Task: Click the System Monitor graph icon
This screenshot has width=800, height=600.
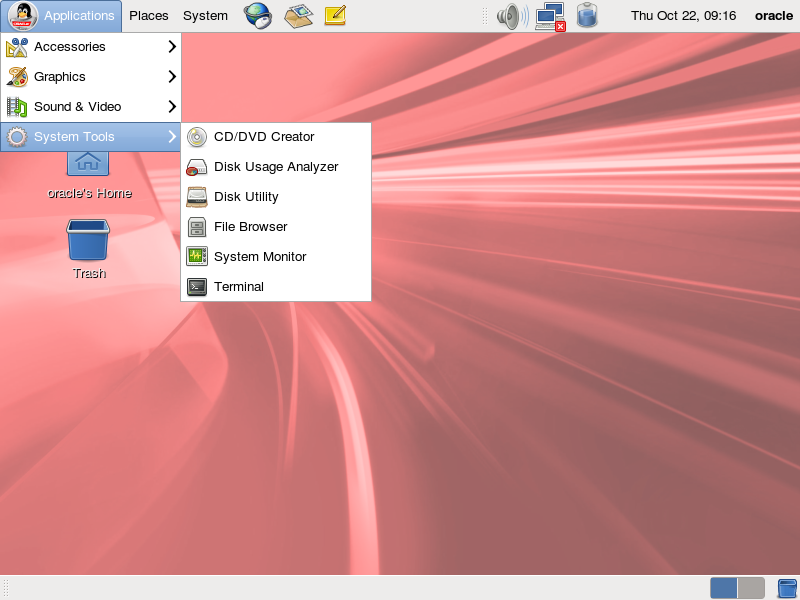Action: tap(196, 257)
